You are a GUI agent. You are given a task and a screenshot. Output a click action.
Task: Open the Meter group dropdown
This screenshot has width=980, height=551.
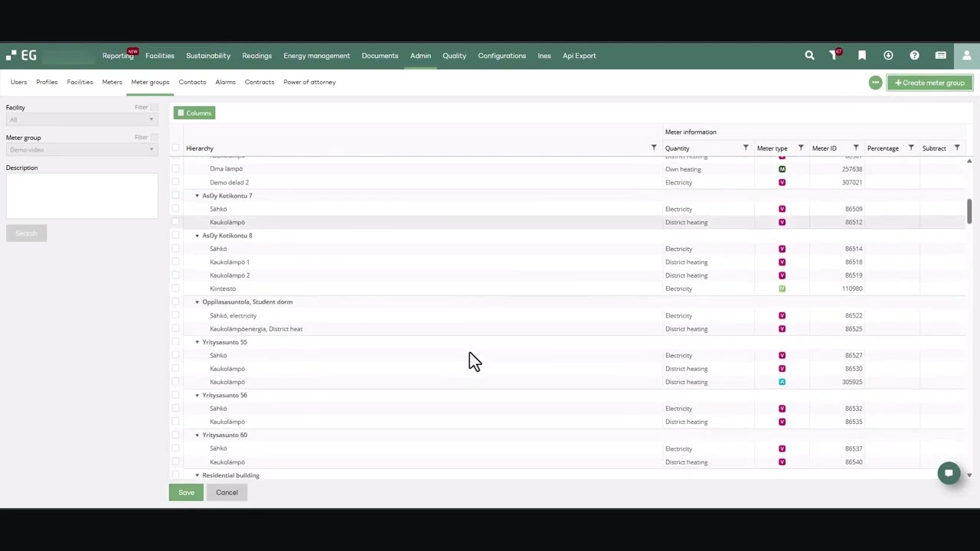click(x=81, y=150)
